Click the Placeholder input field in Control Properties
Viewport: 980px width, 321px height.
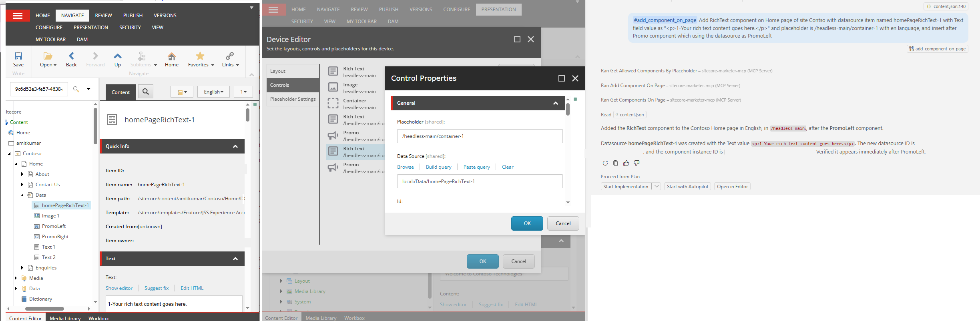click(480, 136)
